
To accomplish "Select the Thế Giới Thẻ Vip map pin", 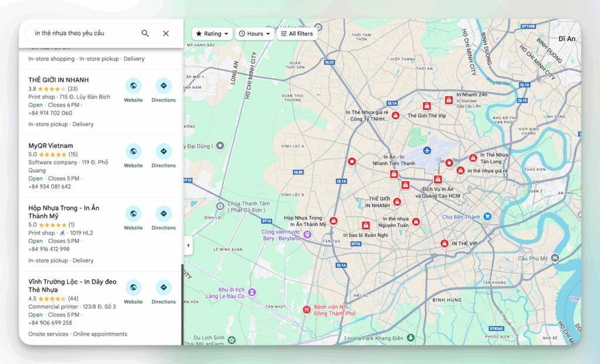I will 427,106.
